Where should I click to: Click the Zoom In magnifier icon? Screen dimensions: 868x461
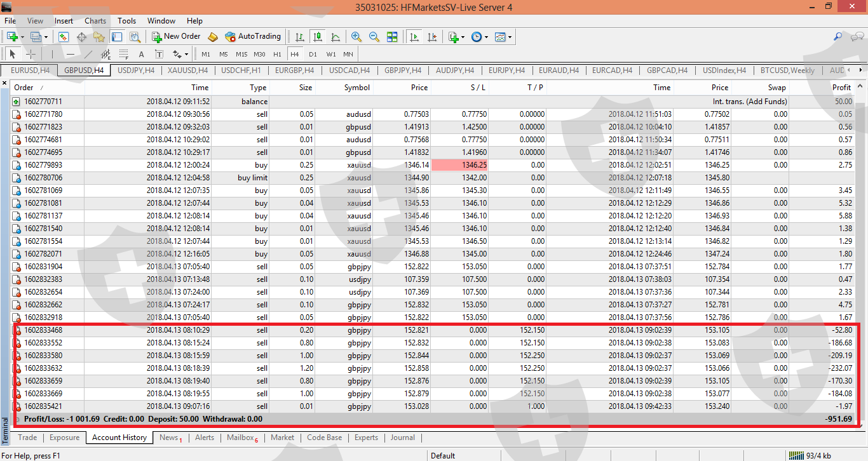click(356, 37)
